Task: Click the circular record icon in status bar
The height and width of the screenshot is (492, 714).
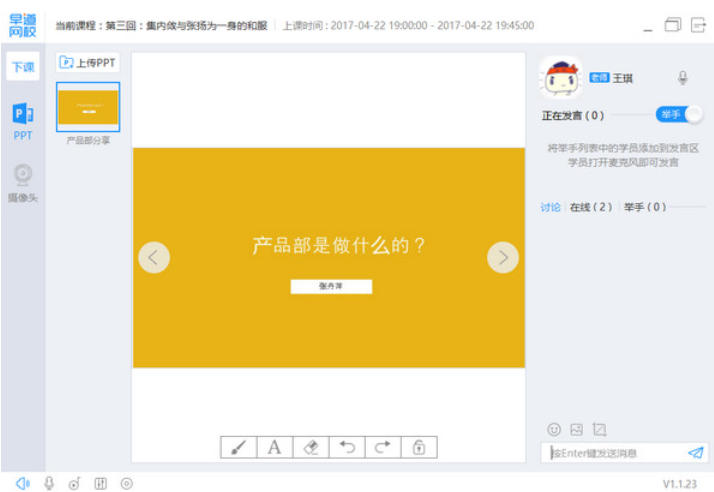Action: pyautogui.click(x=127, y=483)
